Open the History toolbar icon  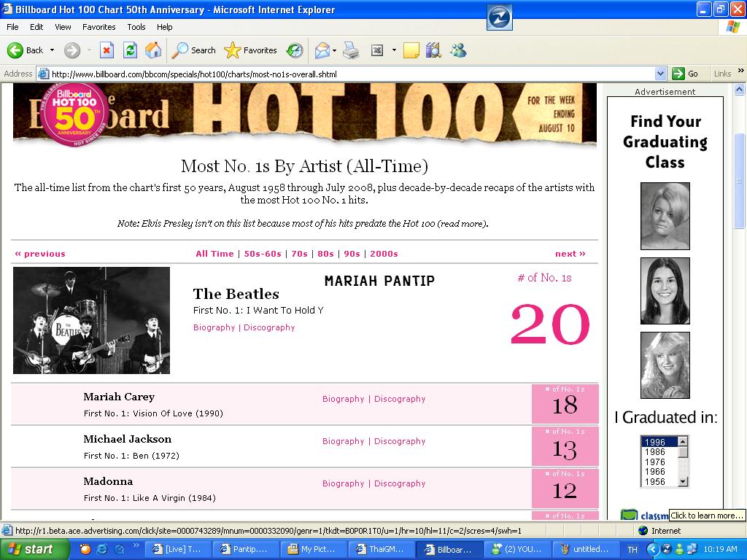[295, 50]
